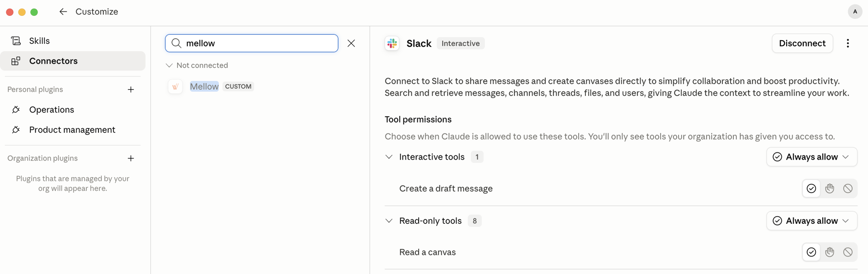This screenshot has height=274, width=868.
Task: Add a personal plugin with the plus
Action: point(131,90)
